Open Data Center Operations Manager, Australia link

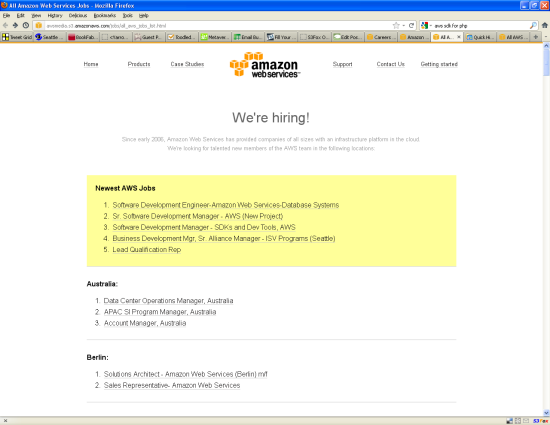pyautogui.click(x=168, y=301)
